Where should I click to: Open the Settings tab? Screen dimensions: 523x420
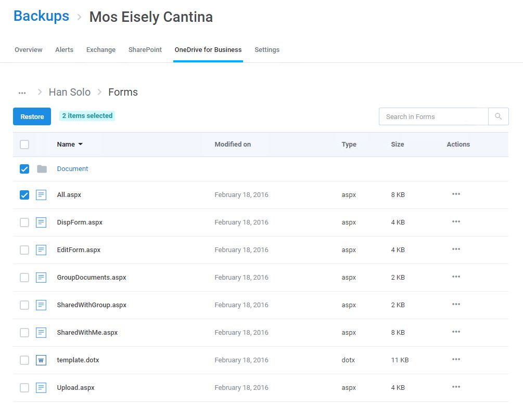(267, 49)
